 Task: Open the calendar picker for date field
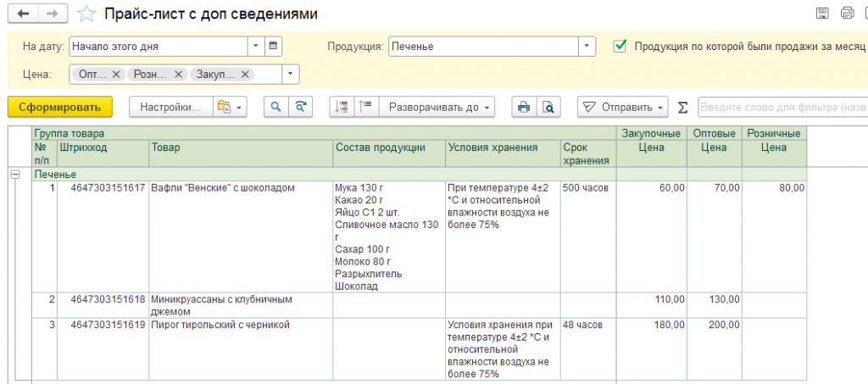click(x=274, y=46)
